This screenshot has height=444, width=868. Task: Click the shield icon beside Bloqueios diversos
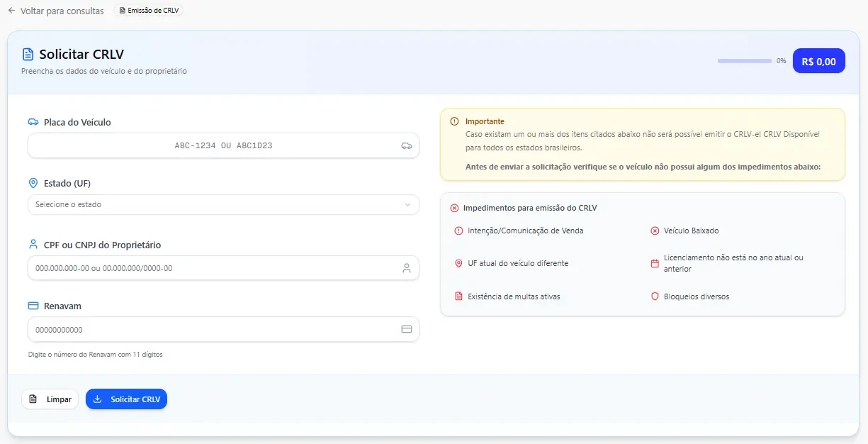pyautogui.click(x=654, y=296)
